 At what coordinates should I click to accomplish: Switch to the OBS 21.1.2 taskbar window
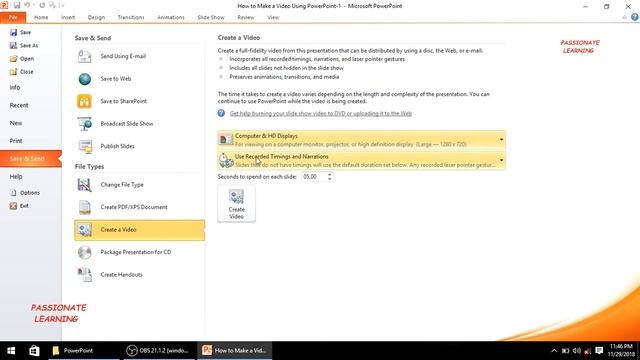(x=159, y=351)
